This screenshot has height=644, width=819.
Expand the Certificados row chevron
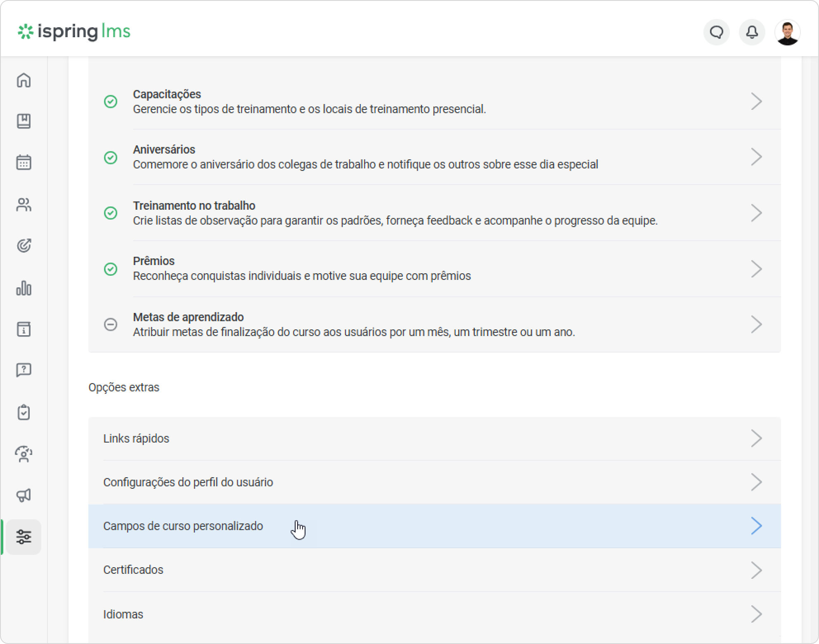tap(756, 570)
